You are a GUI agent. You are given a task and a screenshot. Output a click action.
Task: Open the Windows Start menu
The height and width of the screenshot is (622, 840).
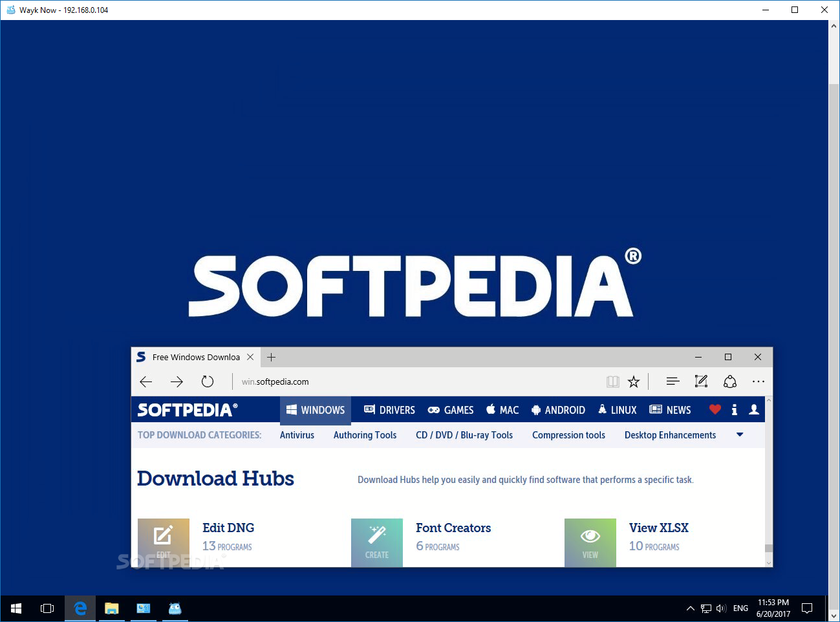tap(16, 608)
